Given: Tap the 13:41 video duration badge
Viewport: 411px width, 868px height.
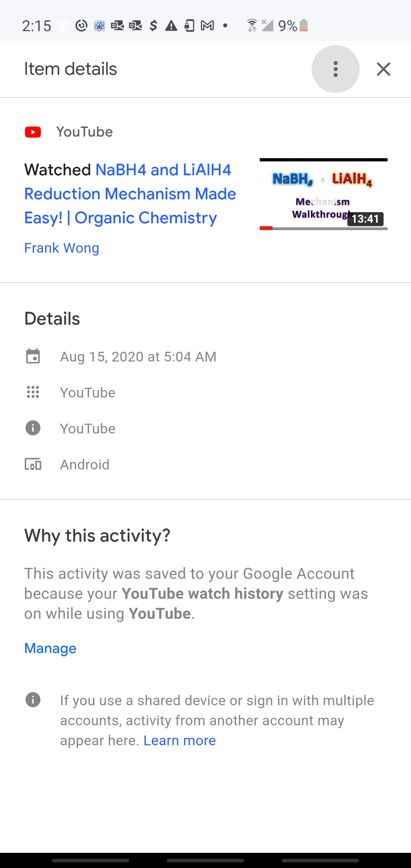Looking at the screenshot, I should point(365,219).
